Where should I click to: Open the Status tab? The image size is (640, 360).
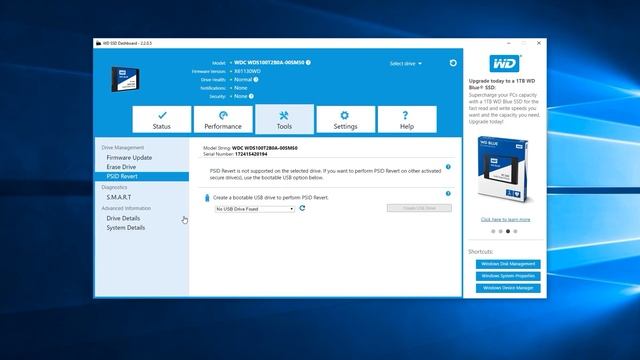click(162, 119)
